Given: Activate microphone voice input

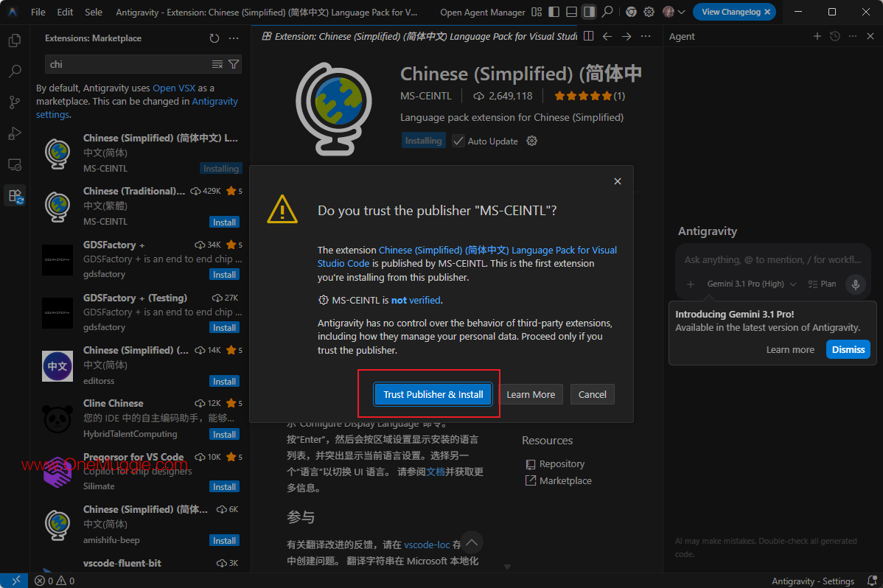Looking at the screenshot, I should tap(856, 284).
